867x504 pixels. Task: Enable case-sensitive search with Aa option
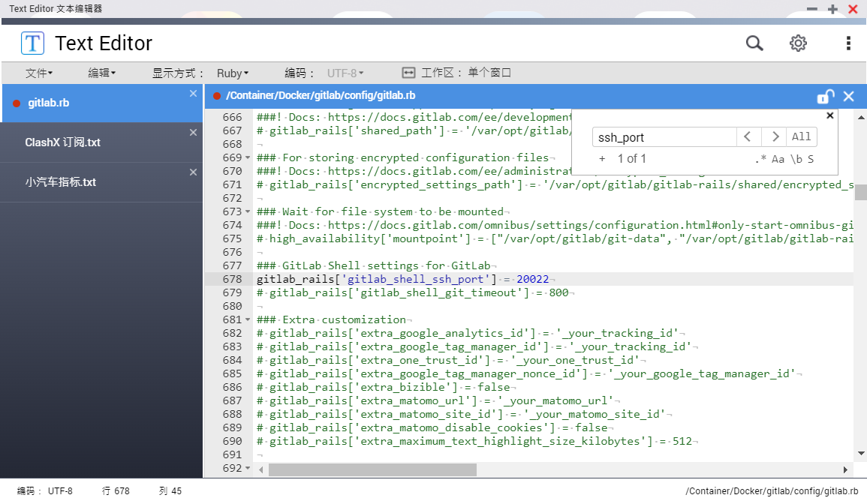tap(778, 158)
